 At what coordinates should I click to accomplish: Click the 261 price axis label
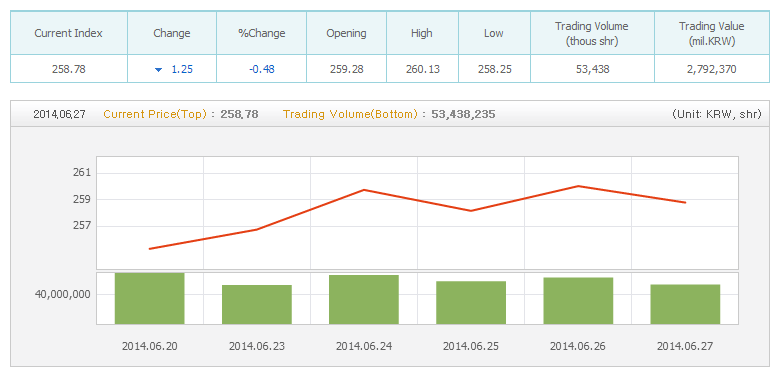click(82, 173)
